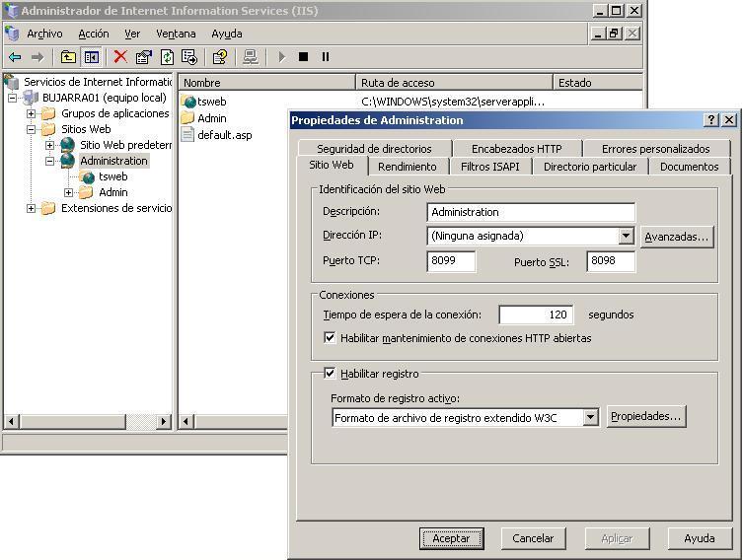
Task: Expand the Grupos de aplicaciones tree node
Action: click(x=31, y=113)
